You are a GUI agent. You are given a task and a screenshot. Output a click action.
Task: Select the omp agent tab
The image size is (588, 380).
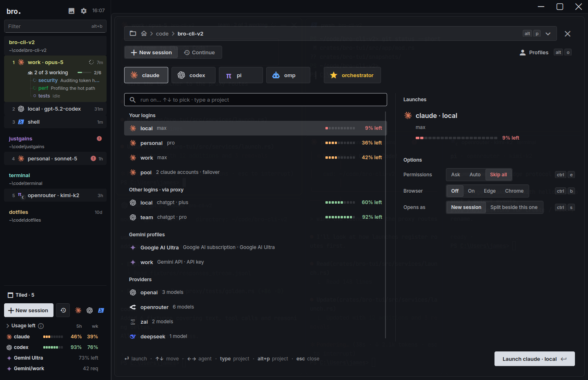288,75
